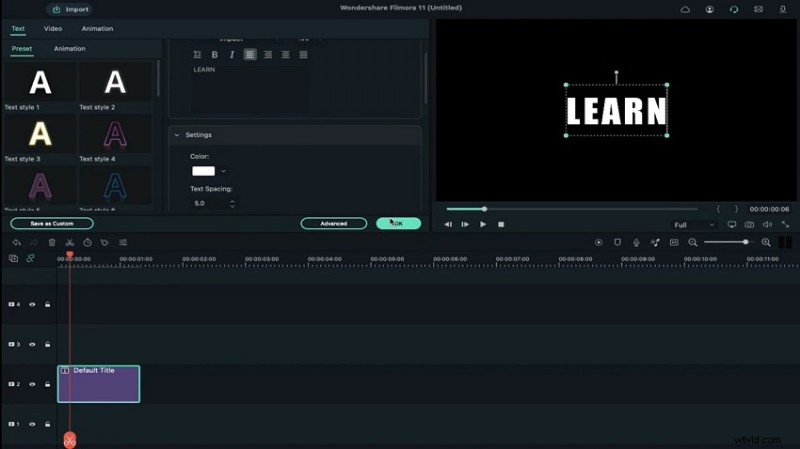Open the color dropdown arrow

(223, 171)
